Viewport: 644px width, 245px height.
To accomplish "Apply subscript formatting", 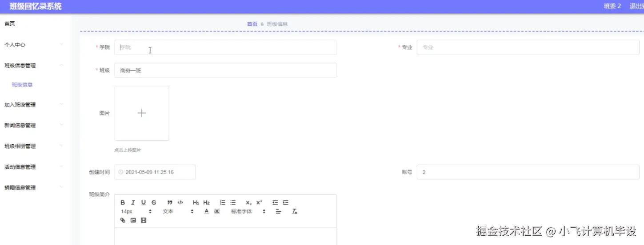I will click(249, 202).
